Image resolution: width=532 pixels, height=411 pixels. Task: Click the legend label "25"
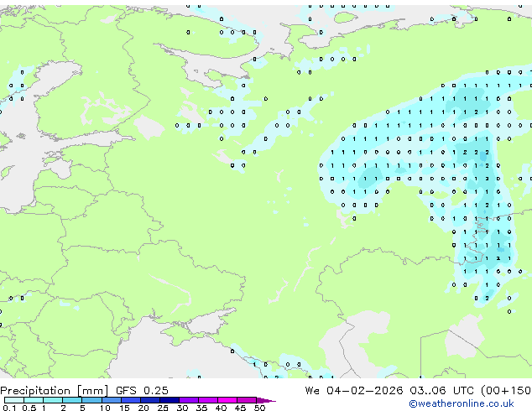coord(163,408)
